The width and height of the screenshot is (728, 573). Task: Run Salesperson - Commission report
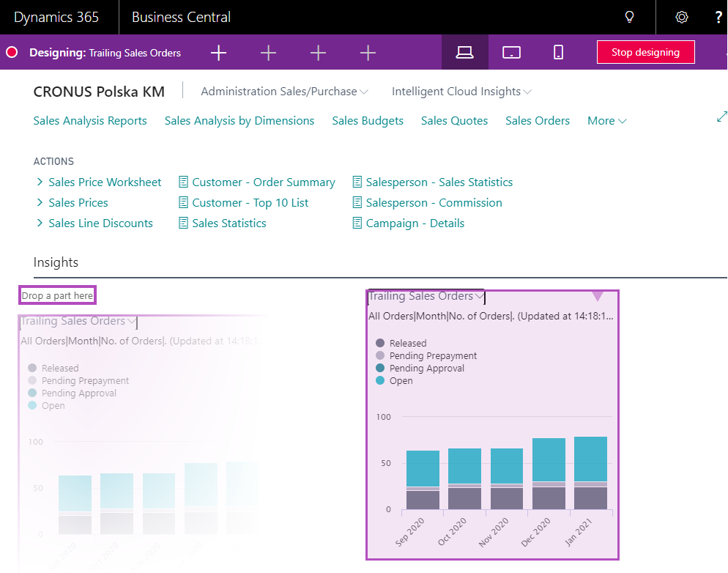click(x=434, y=202)
